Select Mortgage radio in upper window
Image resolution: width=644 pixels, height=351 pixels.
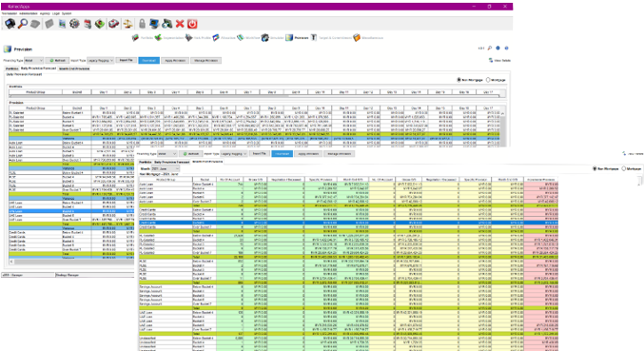[x=488, y=80]
